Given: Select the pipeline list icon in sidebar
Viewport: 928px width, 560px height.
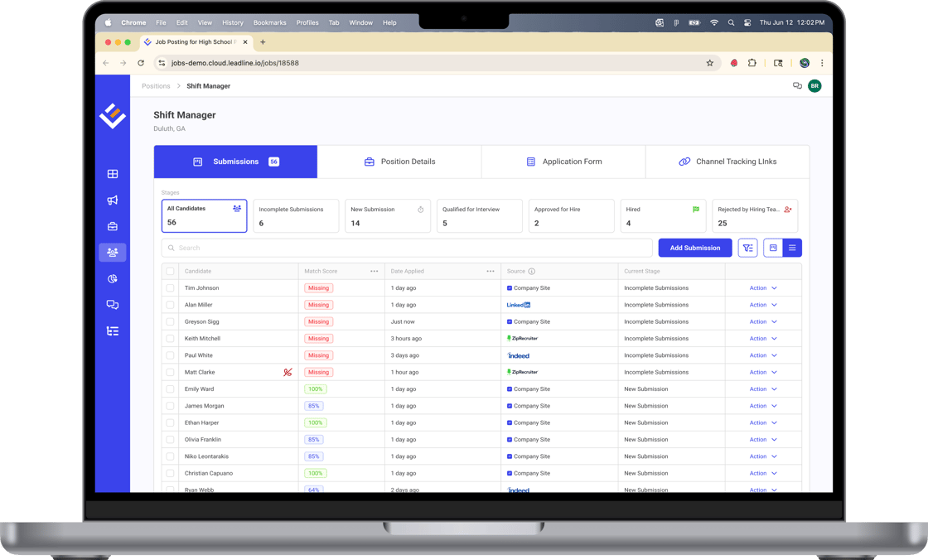Looking at the screenshot, I should point(113,331).
